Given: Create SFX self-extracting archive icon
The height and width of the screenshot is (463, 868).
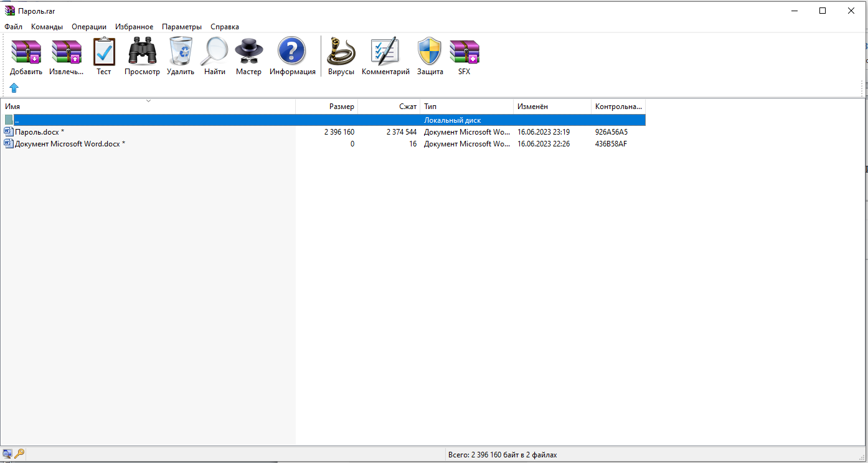Looking at the screenshot, I should coord(465,52).
